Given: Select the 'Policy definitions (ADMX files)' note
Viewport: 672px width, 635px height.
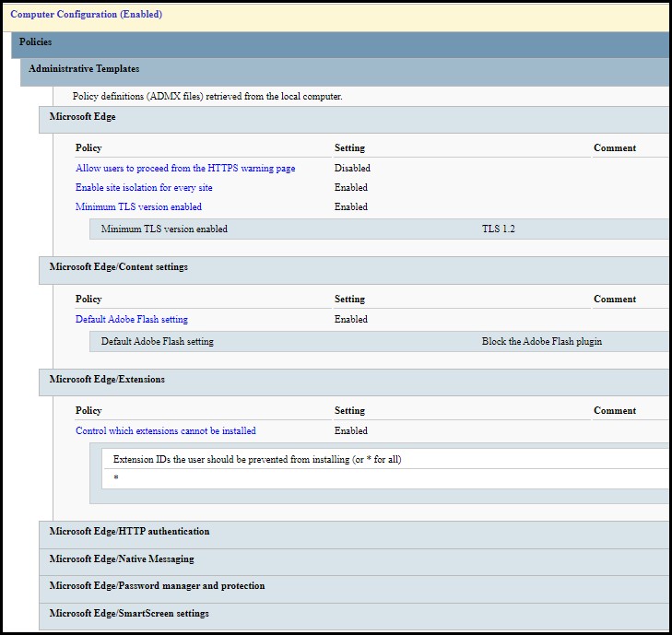Looking at the screenshot, I should (x=207, y=97).
